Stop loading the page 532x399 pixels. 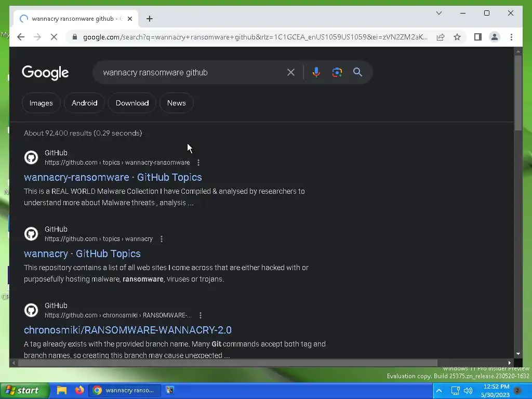(x=54, y=37)
